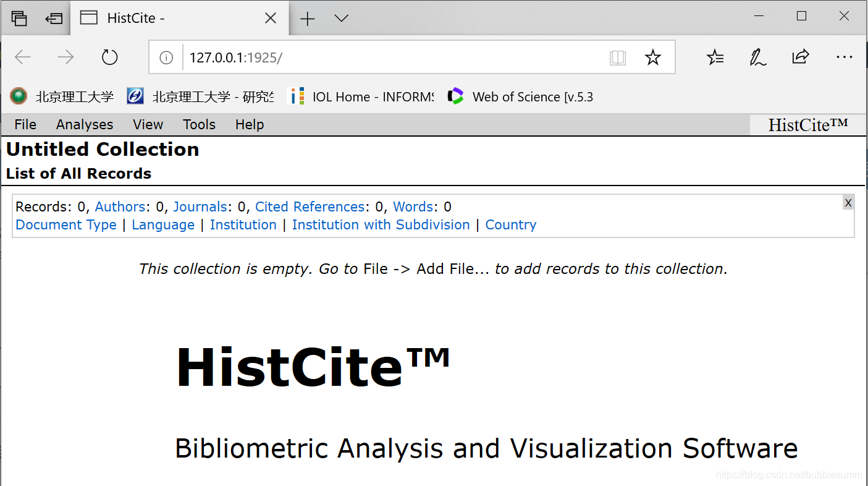Open Institution with Subdivision link
The image size is (868, 486).
click(x=381, y=224)
